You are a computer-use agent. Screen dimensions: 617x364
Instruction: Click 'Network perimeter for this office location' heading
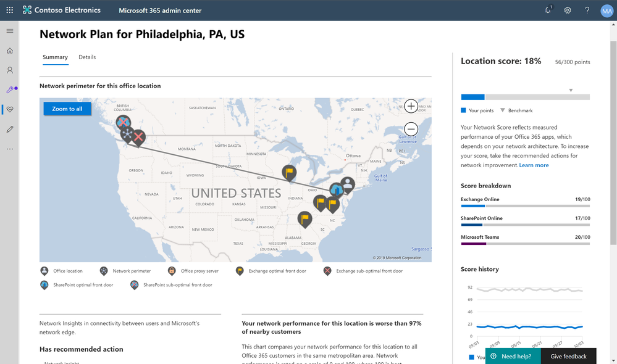click(100, 86)
